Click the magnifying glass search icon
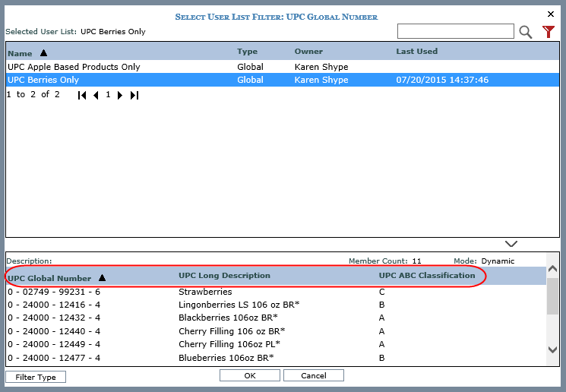Image resolution: width=566 pixels, height=392 pixels. click(x=526, y=32)
